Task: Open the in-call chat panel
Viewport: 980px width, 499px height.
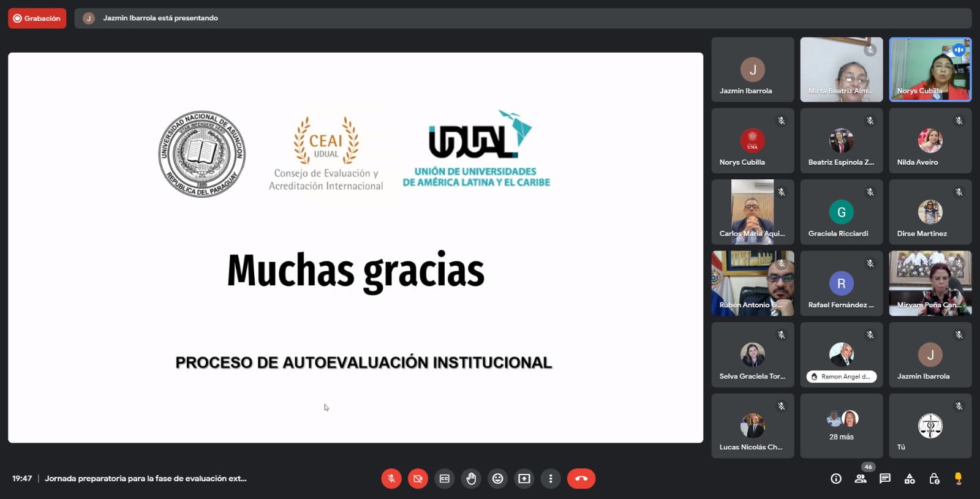Action: point(885,479)
